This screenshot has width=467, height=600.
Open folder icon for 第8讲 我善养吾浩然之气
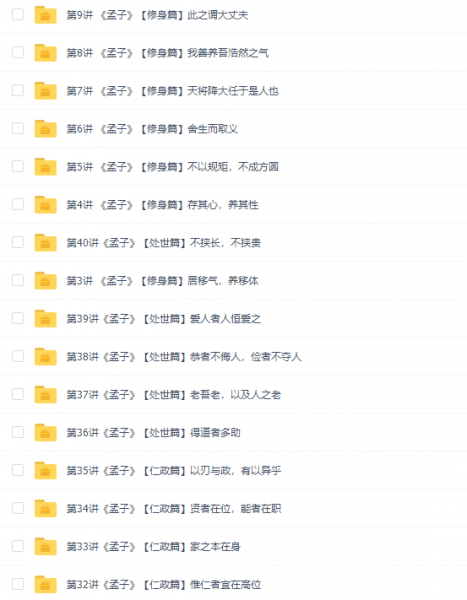pos(45,53)
